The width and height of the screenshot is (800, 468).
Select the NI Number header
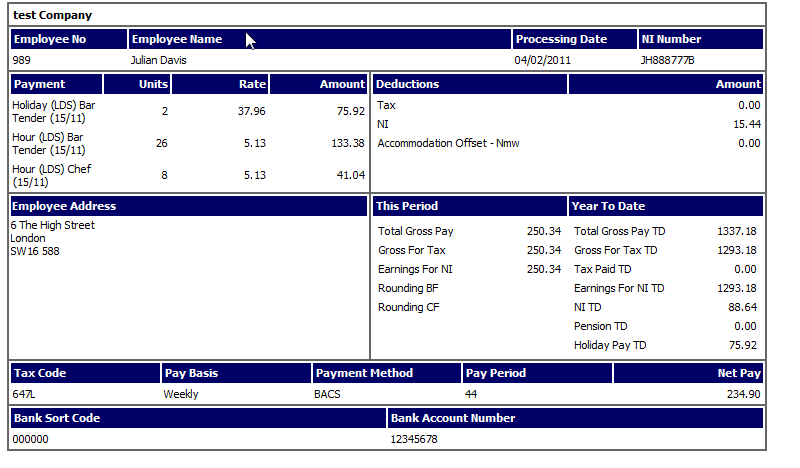click(x=701, y=39)
